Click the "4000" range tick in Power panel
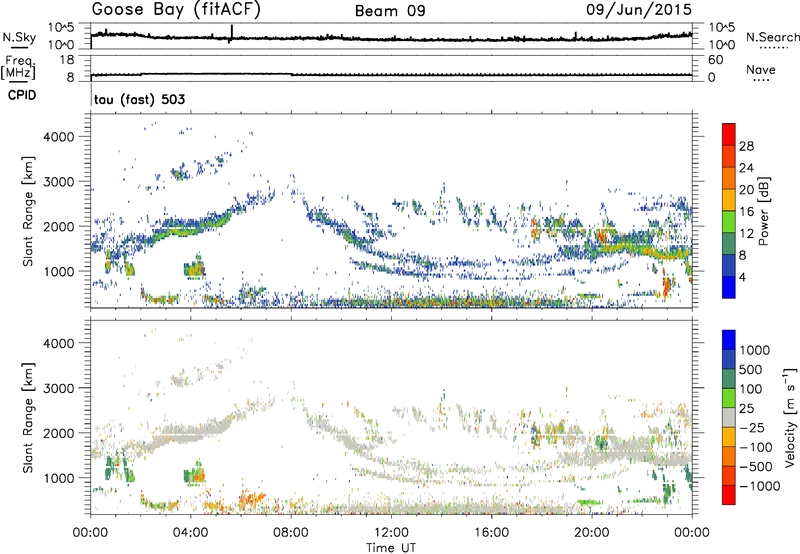 tap(59, 137)
